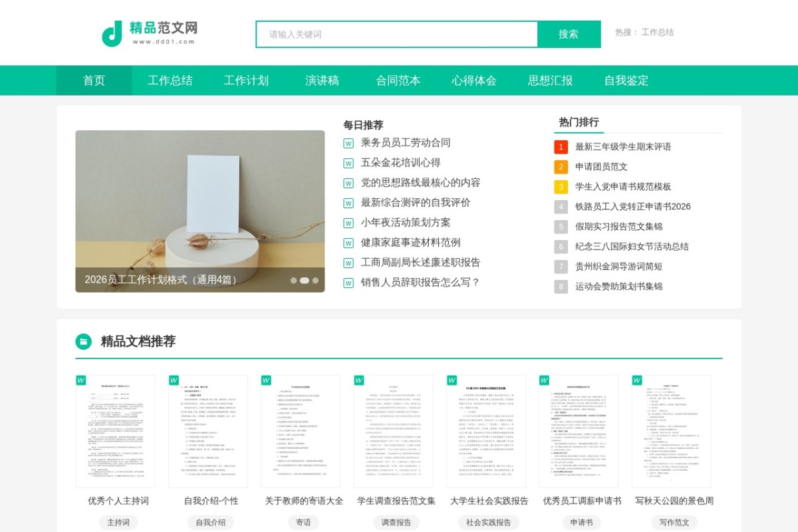The image size is (798, 532).
Task: Click doc icon beside 五朵金花培训心得
Action: (348, 163)
